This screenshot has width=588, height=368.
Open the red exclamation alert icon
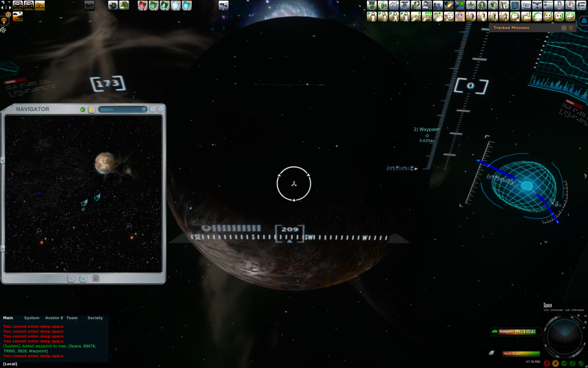pyautogui.click(x=570, y=5)
